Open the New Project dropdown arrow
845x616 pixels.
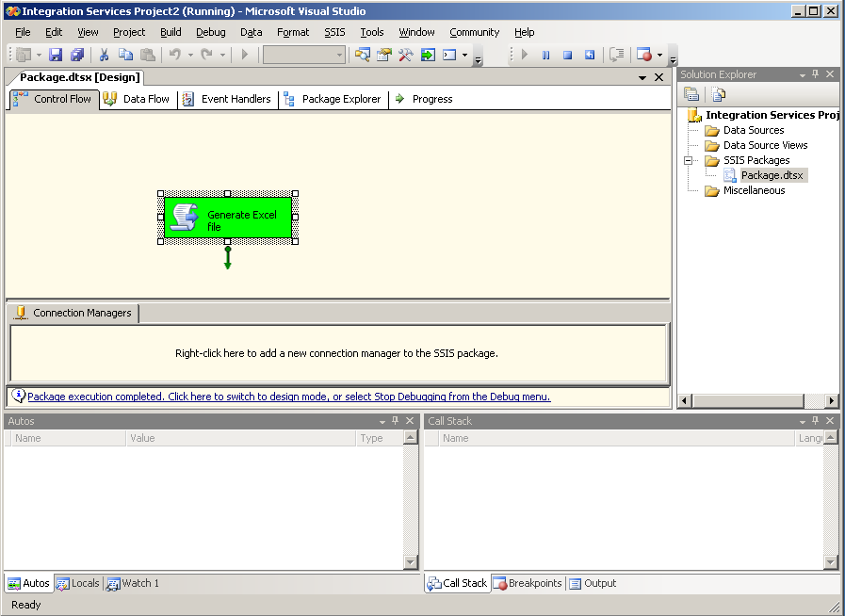coord(39,55)
